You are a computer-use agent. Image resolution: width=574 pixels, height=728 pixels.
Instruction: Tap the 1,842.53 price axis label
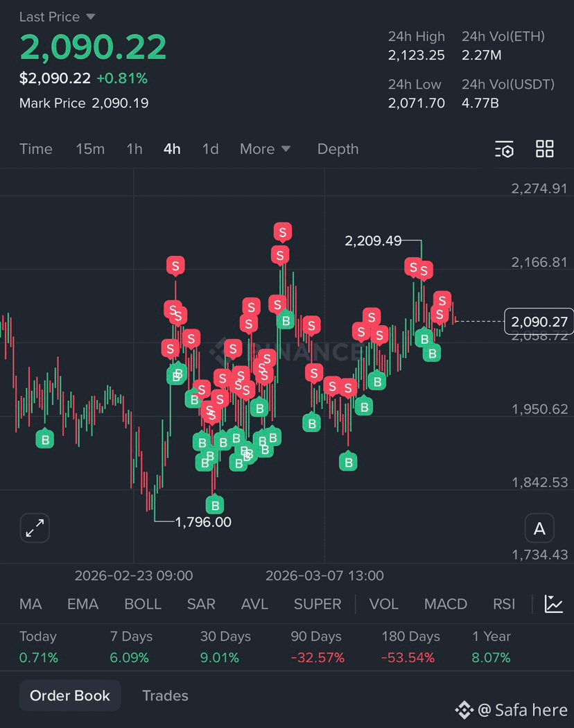click(539, 483)
